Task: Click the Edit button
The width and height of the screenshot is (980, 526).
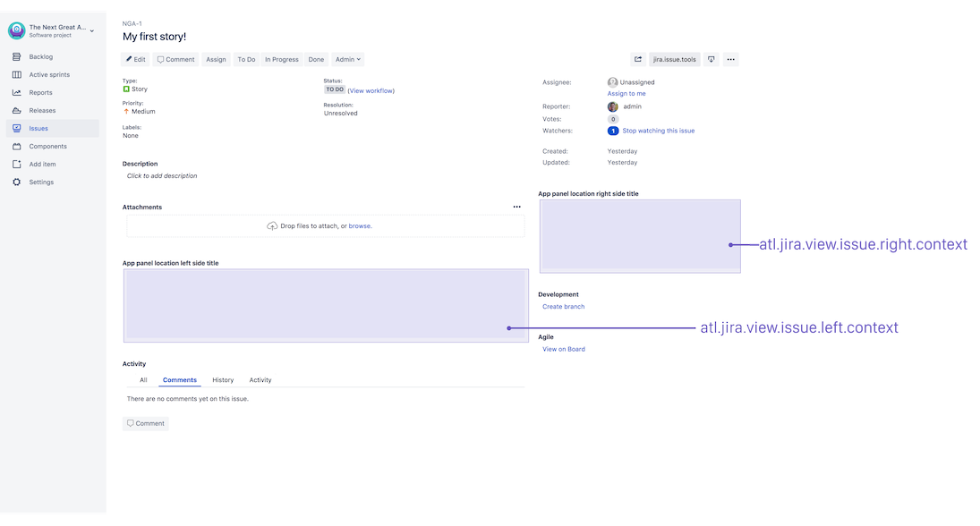Action: tap(135, 59)
